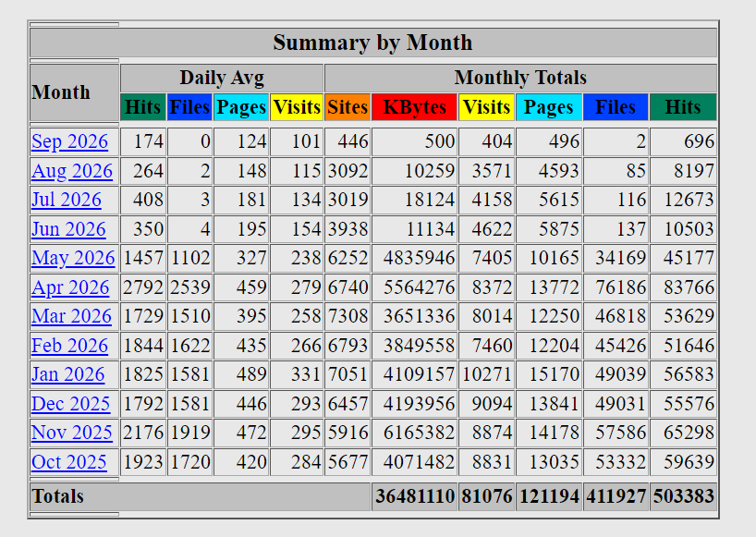Click the red KBytes header
The width and height of the screenshot is (756, 537).
(415, 107)
